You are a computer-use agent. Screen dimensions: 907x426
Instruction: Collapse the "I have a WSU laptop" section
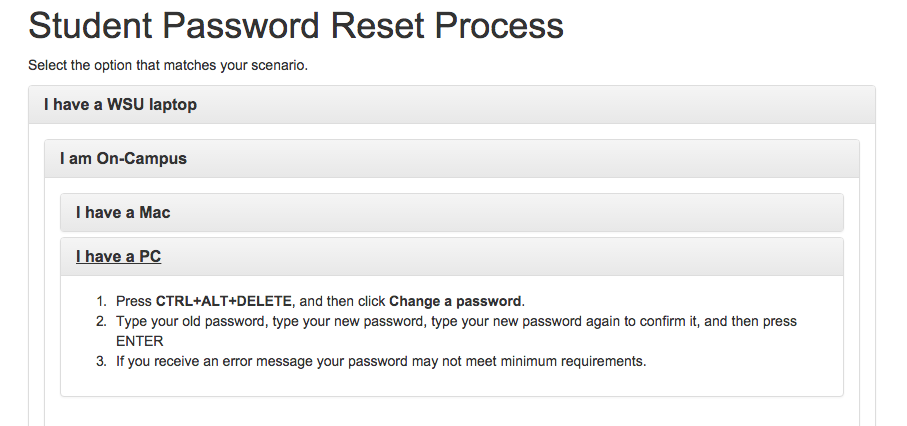tap(120, 105)
